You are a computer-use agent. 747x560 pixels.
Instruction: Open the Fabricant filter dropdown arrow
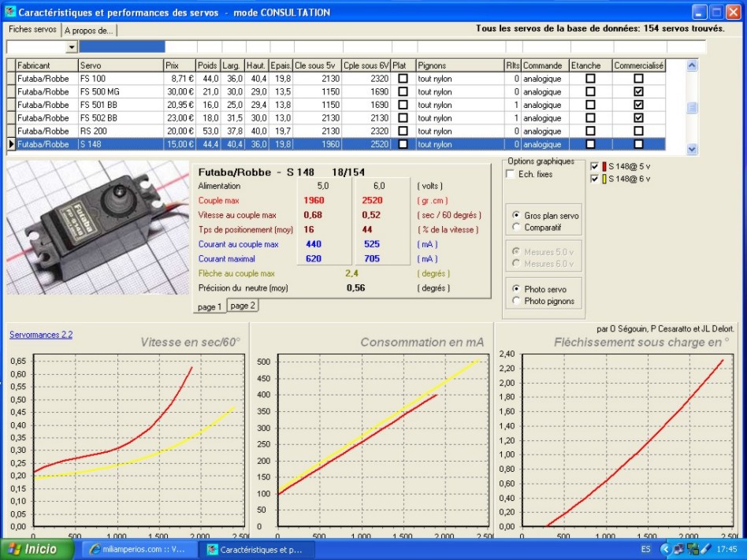point(72,47)
